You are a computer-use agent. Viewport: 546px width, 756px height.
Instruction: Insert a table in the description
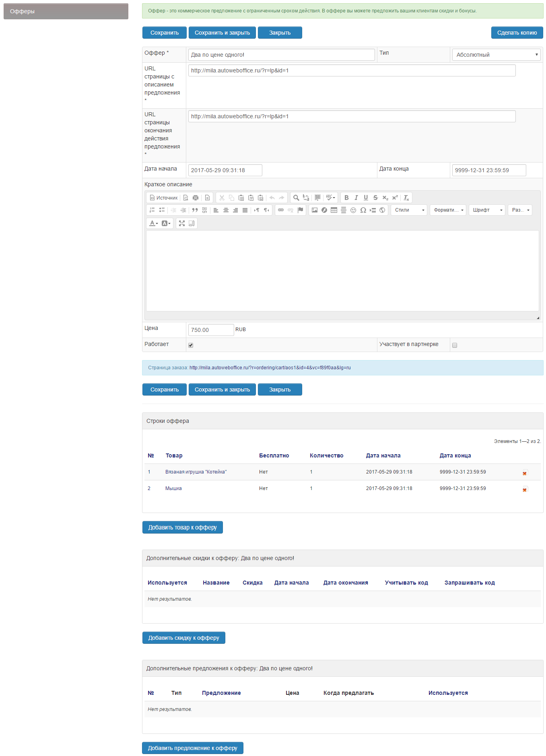click(334, 210)
